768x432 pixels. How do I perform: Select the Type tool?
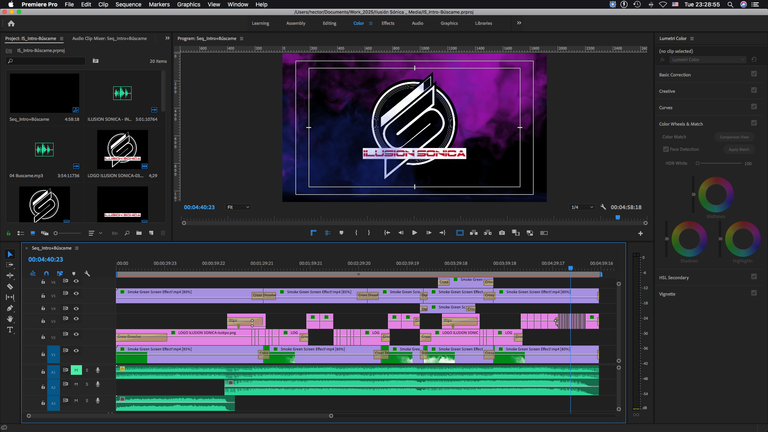point(10,330)
